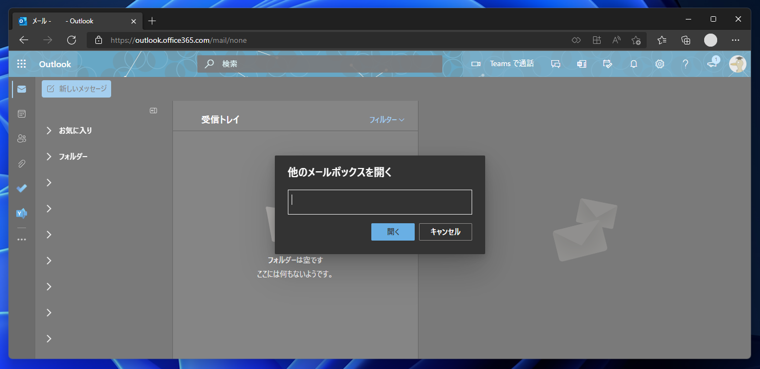Open the People icon in sidebar
The image size is (760, 369).
pos(21,139)
